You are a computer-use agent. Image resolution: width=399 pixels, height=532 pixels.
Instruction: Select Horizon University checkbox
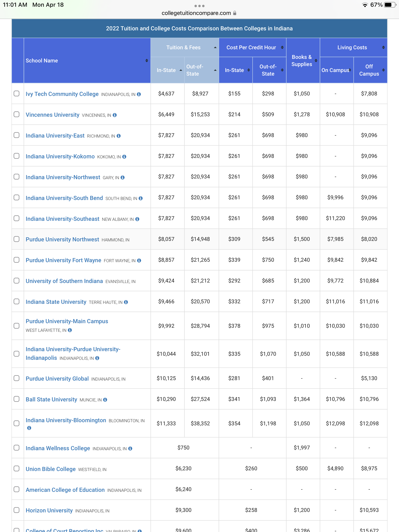point(17,510)
